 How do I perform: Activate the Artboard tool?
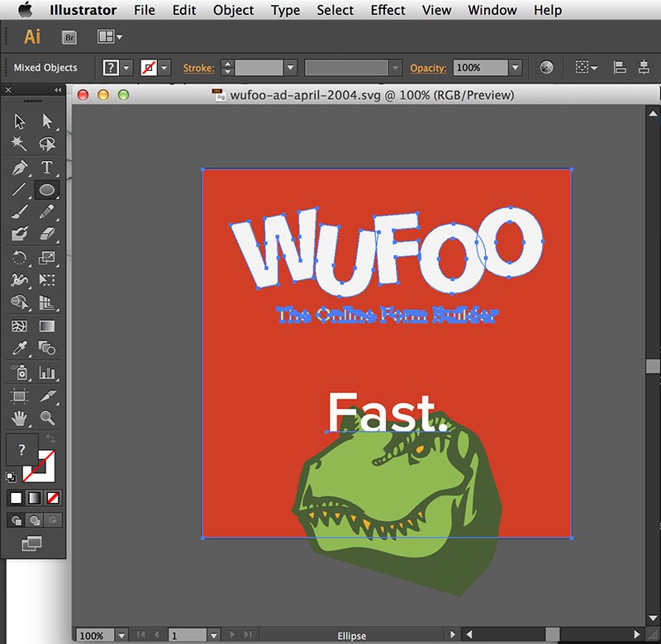pos(19,396)
